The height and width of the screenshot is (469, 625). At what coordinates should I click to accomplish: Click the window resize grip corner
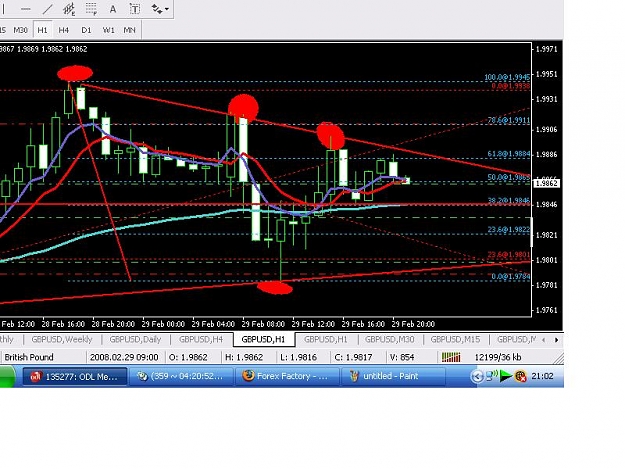pos(558,358)
